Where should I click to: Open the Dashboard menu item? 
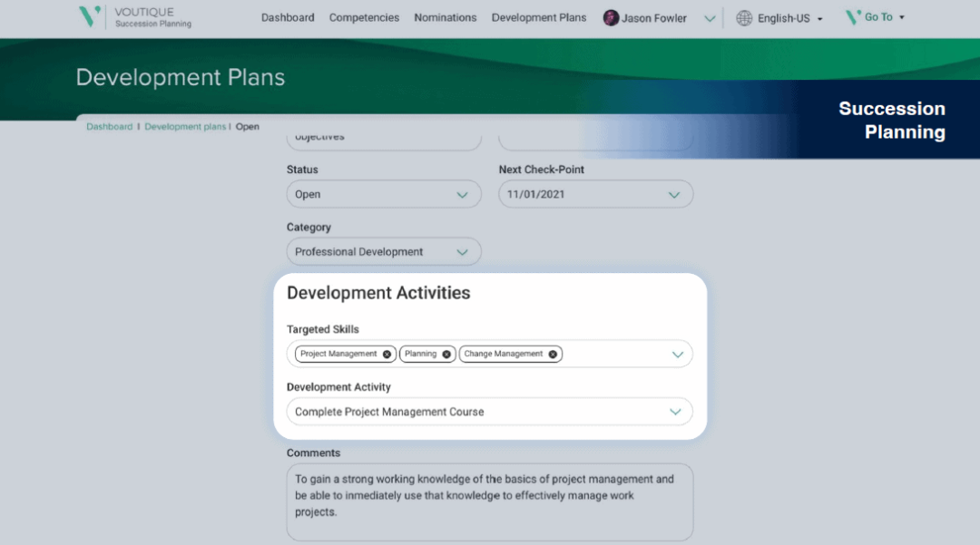(x=288, y=17)
